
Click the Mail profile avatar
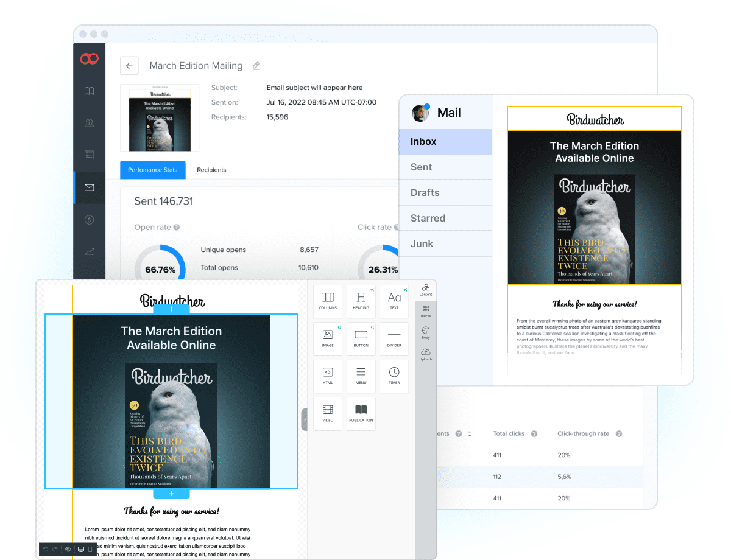pos(420,113)
